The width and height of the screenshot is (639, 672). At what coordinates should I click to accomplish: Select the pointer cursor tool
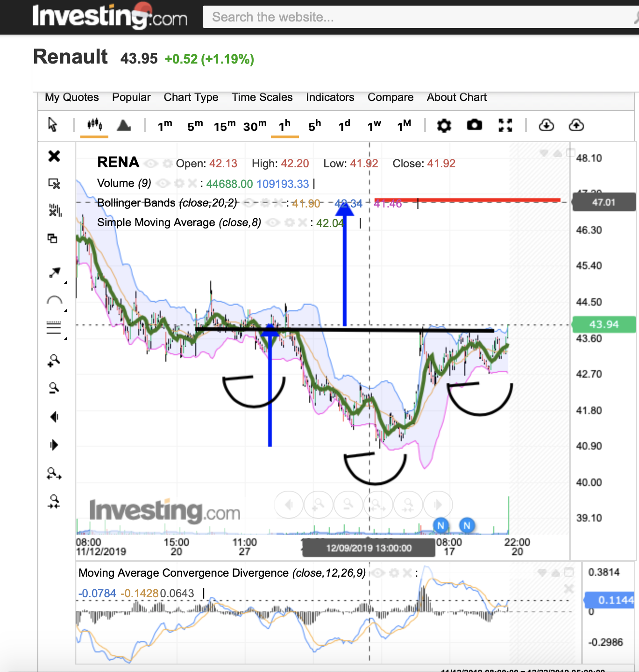pos(53,125)
